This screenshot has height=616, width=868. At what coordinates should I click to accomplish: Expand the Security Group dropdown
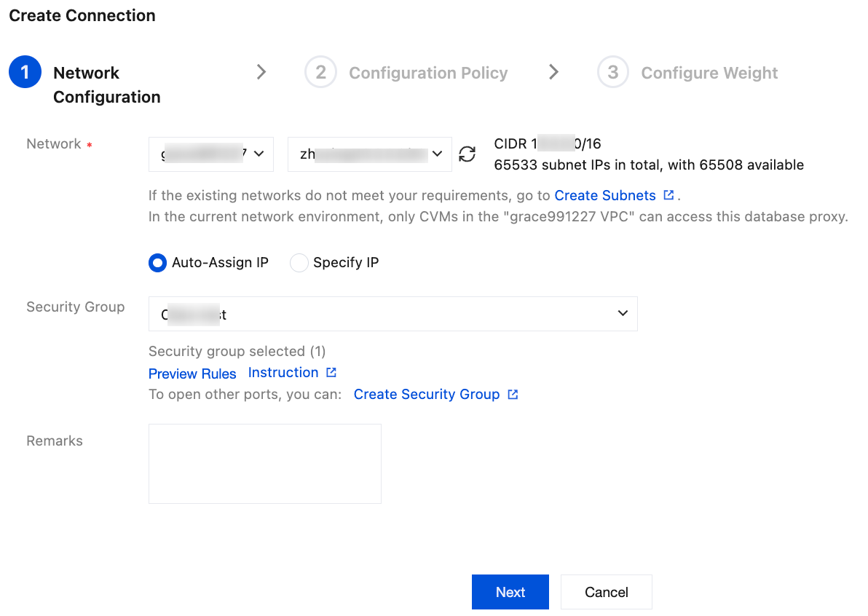(392, 314)
